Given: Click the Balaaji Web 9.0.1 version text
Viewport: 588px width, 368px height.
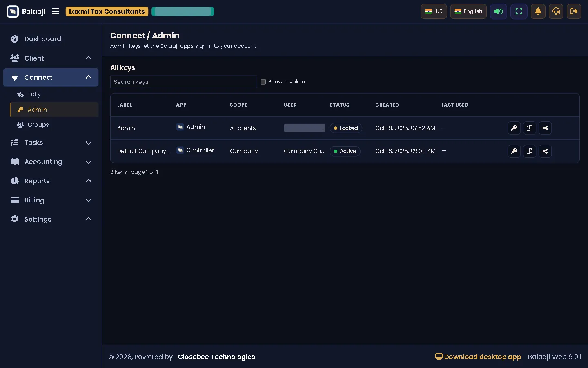Looking at the screenshot, I should [555, 357].
